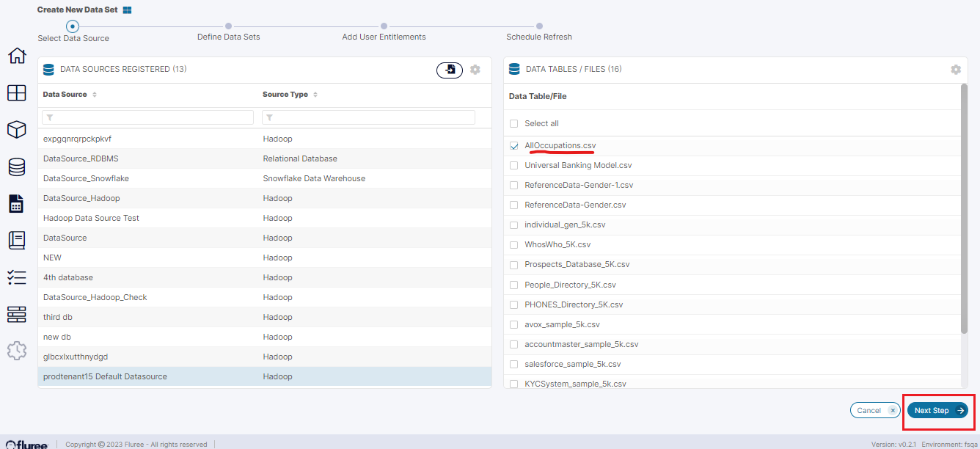Open the cube icon in sidebar

[x=16, y=130]
